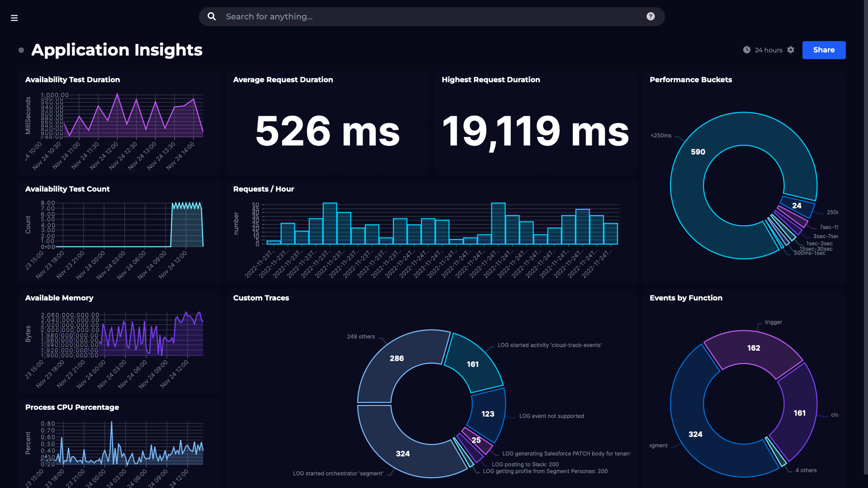The image size is (868, 488).
Task: Open dashboard settings gear icon
Action: point(791,50)
